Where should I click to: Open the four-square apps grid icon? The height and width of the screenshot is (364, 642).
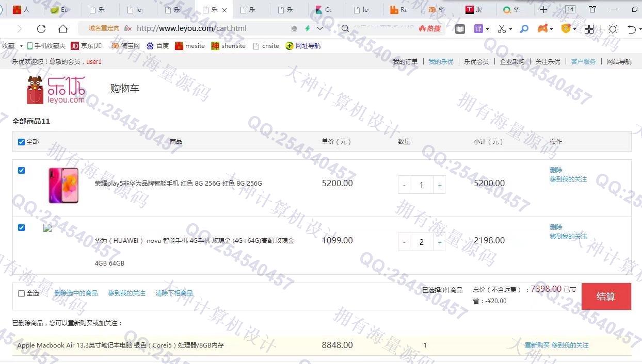[589, 29]
